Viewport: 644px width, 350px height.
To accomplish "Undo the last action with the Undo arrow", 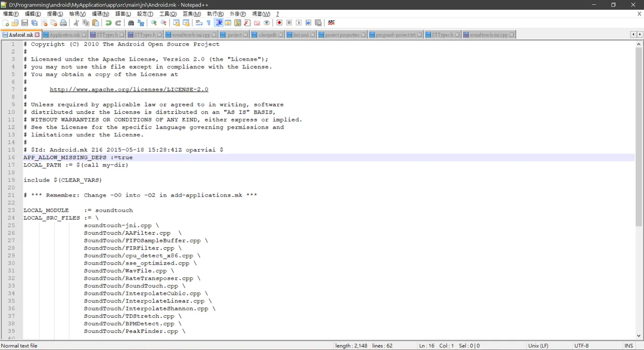I will pos(108,23).
